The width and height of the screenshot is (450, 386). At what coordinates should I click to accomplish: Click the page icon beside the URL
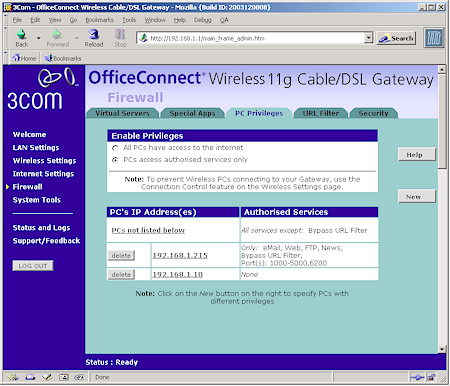click(x=144, y=38)
